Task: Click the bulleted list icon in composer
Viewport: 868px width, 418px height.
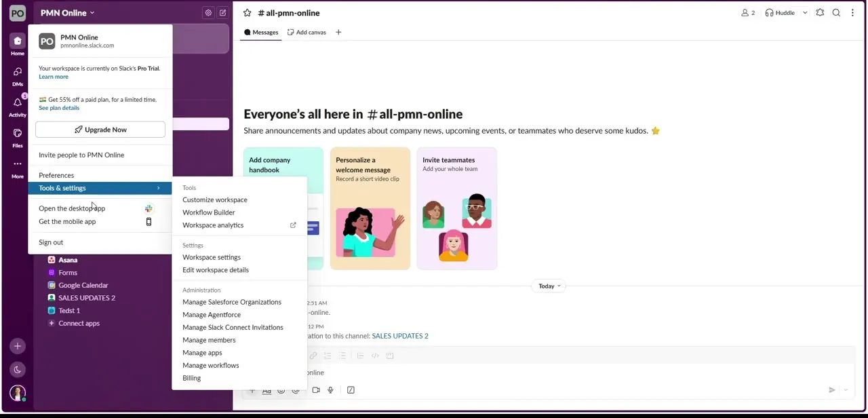Action: click(x=342, y=356)
